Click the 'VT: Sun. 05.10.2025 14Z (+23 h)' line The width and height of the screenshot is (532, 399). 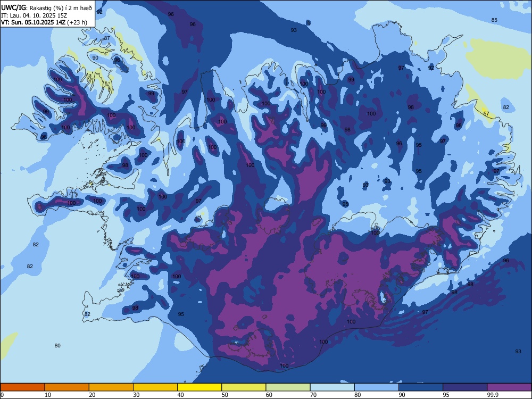[44, 23]
